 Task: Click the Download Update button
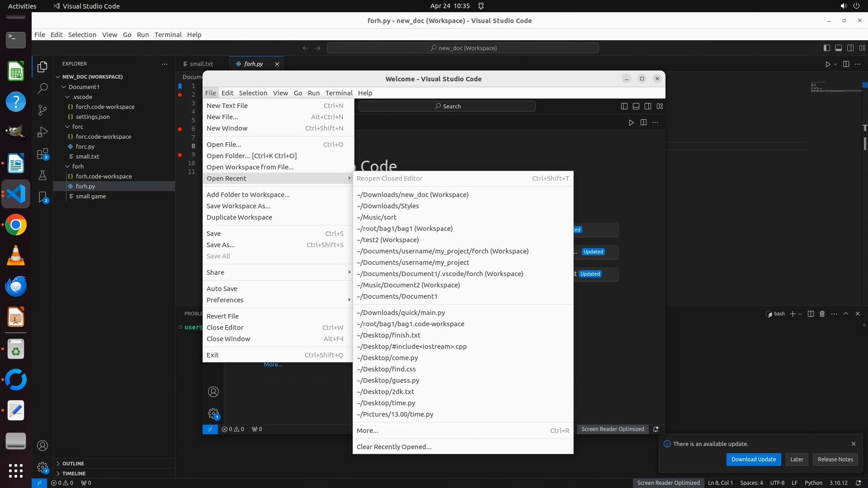point(753,459)
